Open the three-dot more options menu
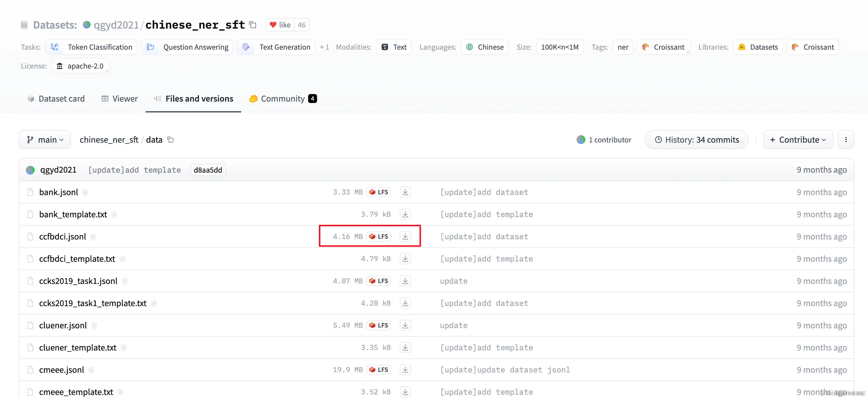This screenshot has width=868, height=398. tap(846, 140)
